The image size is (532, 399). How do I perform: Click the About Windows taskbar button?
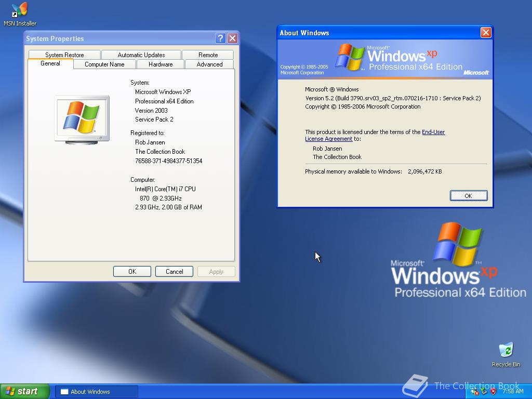(x=96, y=392)
